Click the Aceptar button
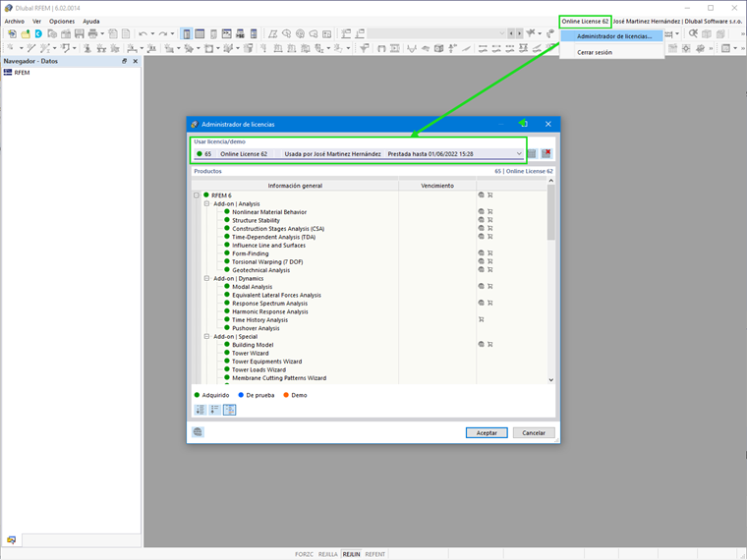The image size is (747, 560). coord(487,433)
